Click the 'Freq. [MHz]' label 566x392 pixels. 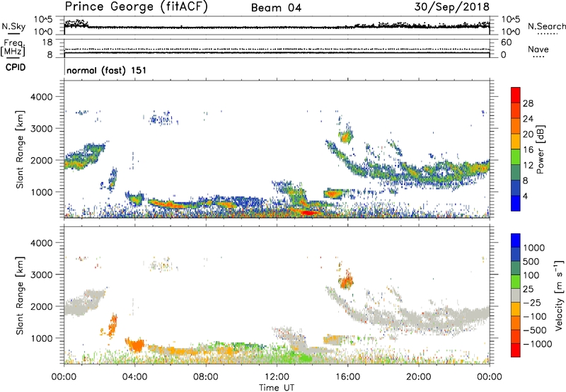tap(13, 48)
